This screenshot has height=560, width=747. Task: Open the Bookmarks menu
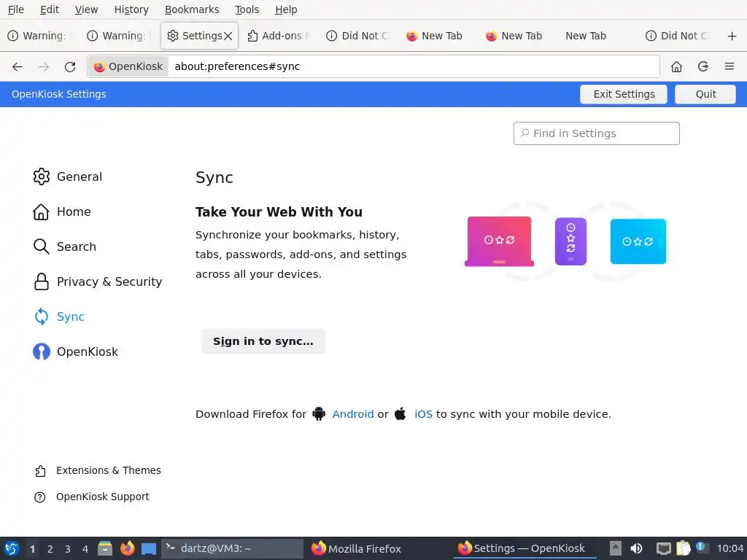coord(192,9)
